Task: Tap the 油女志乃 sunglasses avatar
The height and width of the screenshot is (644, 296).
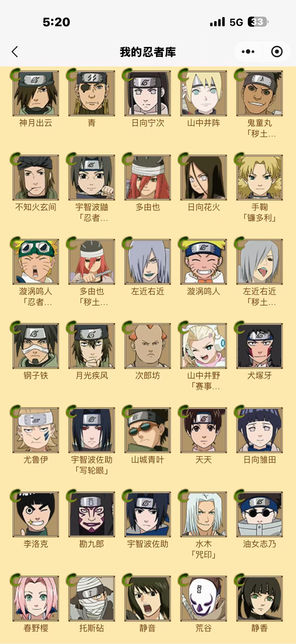Action: [259, 514]
